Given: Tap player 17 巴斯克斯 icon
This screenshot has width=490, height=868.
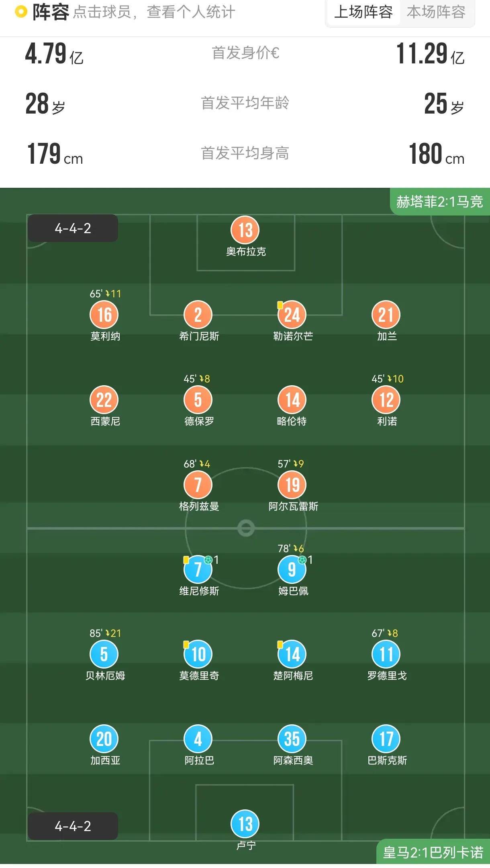Looking at the screenshot, I should 386,739.
